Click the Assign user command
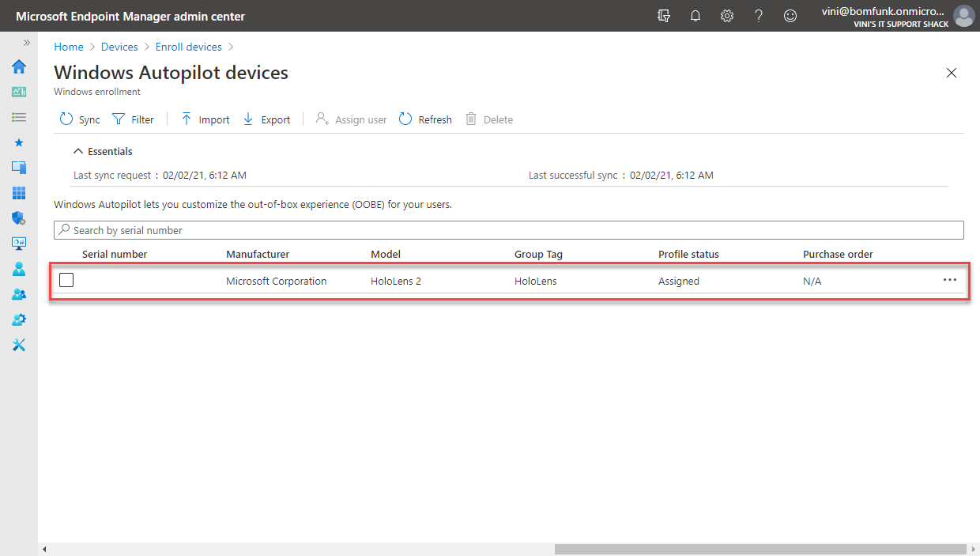The image size is (980, 556). point(351,119)
